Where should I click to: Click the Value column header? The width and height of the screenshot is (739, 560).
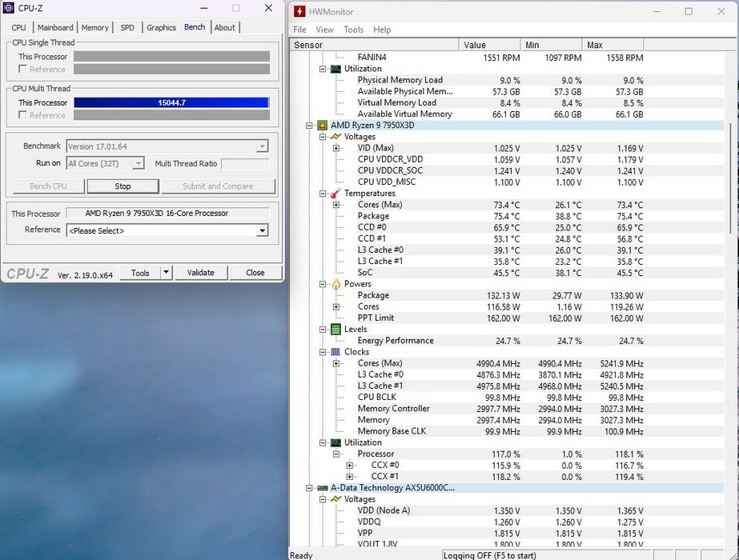point(490,46)
